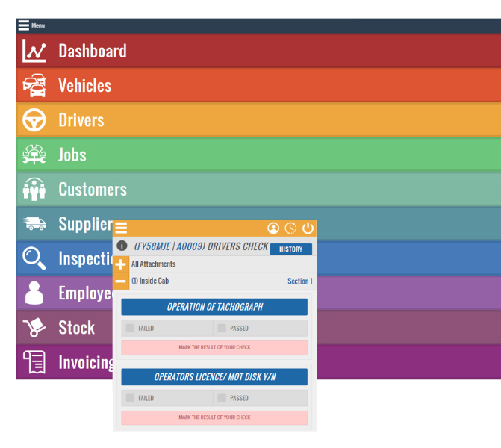Check PASSED for Operators Licence/MOT Disk
Viewport: 501px width, 448px height.
(x=222, y=398)
